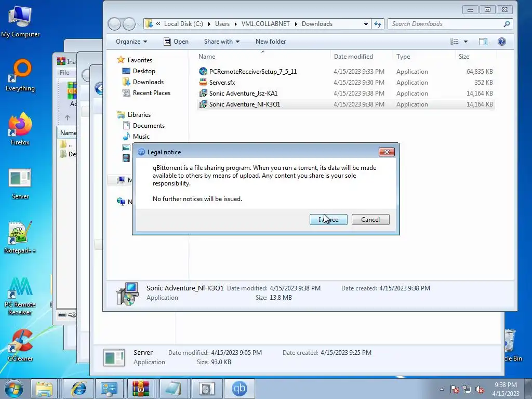The width and height of the screenshot is (532, 399).
Task: Open the Share with dropdown
Action: [x=221, y=42]
